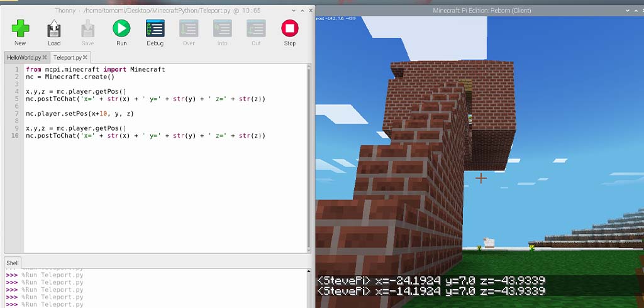Click the Load file icon
This screenshot has height=308, width=644.
coord(54,29)
